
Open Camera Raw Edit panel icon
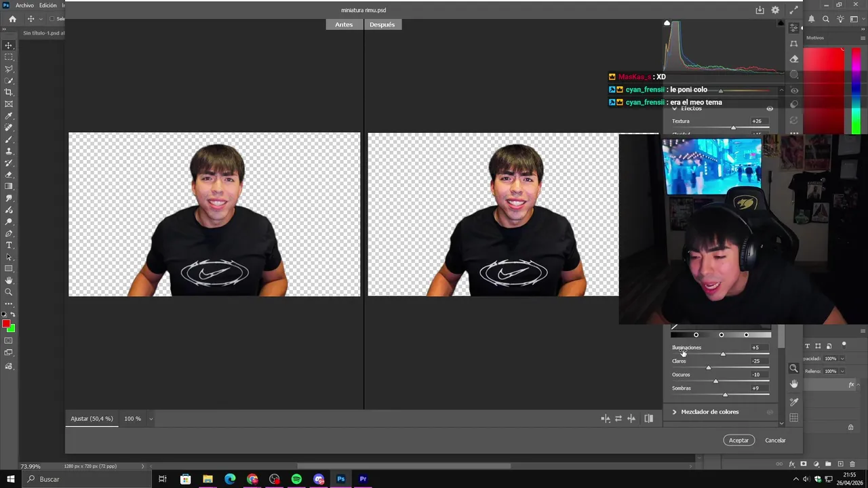(x=794, y=28)
